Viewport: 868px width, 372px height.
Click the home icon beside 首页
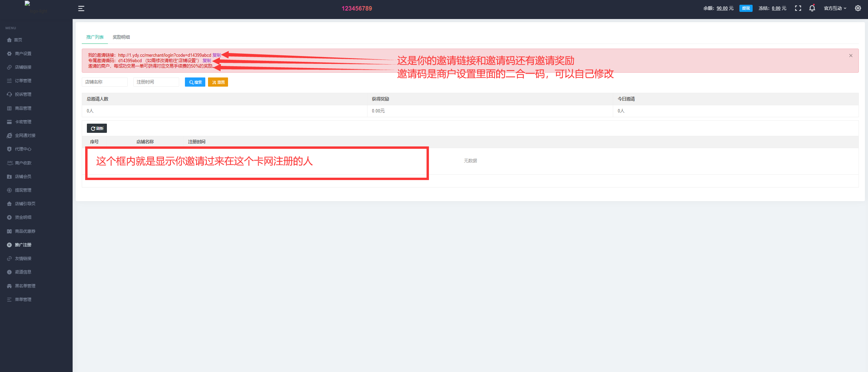(9, 40)
